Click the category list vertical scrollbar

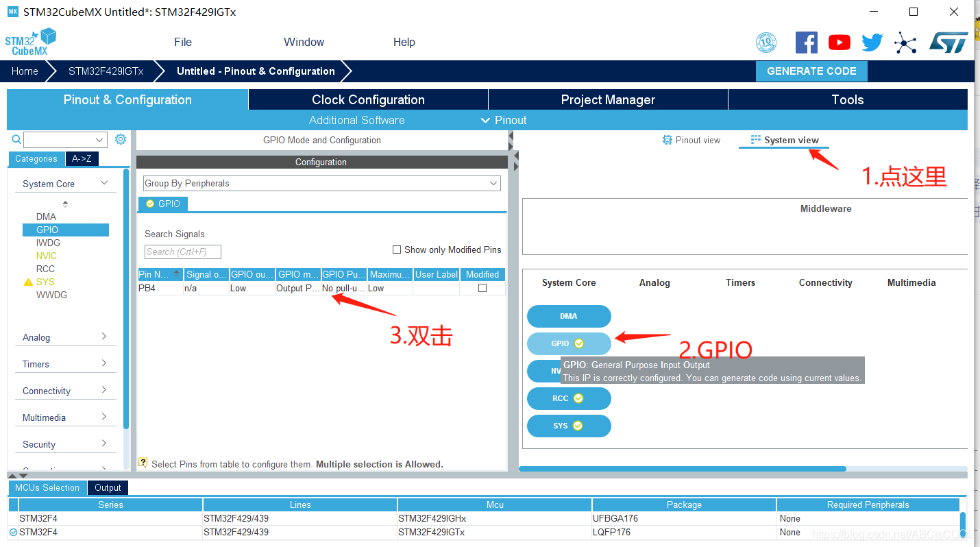[x=126, y=298]
